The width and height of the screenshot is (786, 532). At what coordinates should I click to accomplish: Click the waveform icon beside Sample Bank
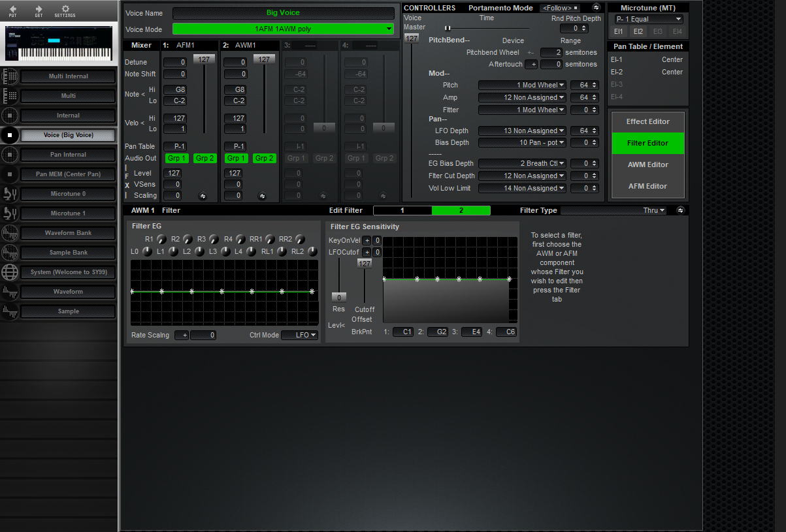10,253
